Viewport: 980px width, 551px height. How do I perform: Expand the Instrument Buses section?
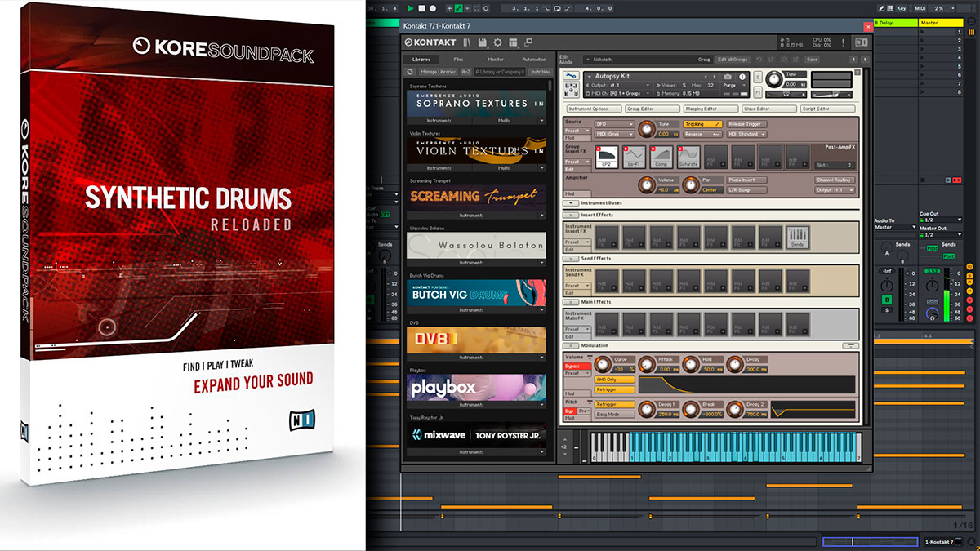[x=570, y=202]
